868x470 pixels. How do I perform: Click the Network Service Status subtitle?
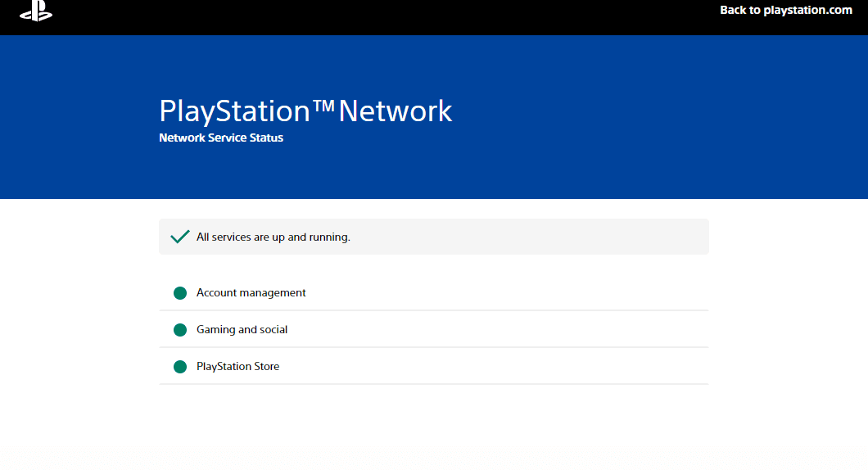point(221,138)
